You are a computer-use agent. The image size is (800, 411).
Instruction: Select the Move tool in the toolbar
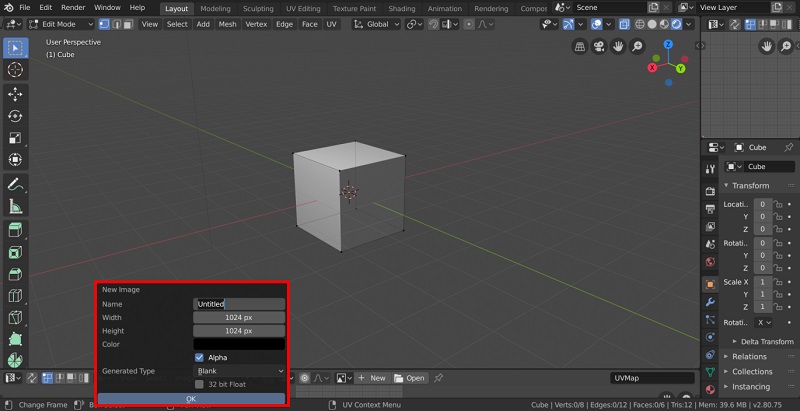point(15,93)
